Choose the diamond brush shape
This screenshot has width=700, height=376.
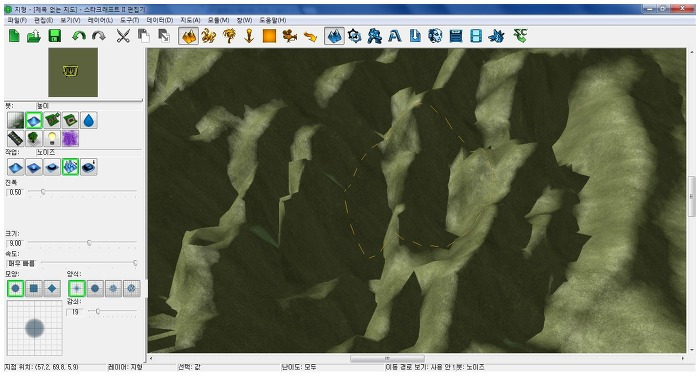click(x=52, y=288)
